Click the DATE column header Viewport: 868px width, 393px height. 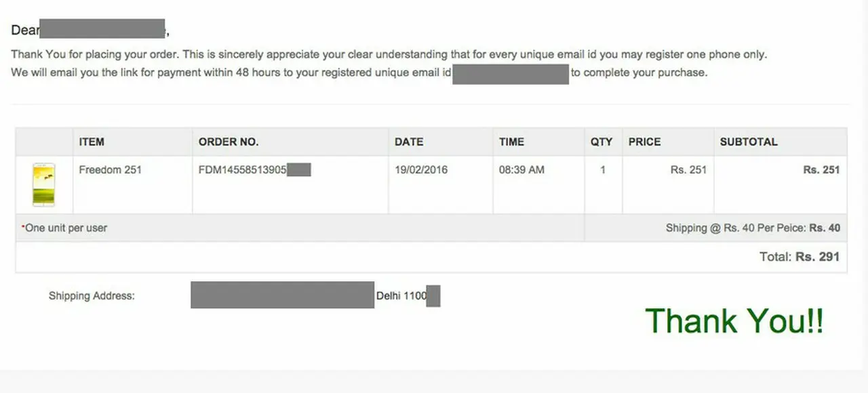(409, 142)
